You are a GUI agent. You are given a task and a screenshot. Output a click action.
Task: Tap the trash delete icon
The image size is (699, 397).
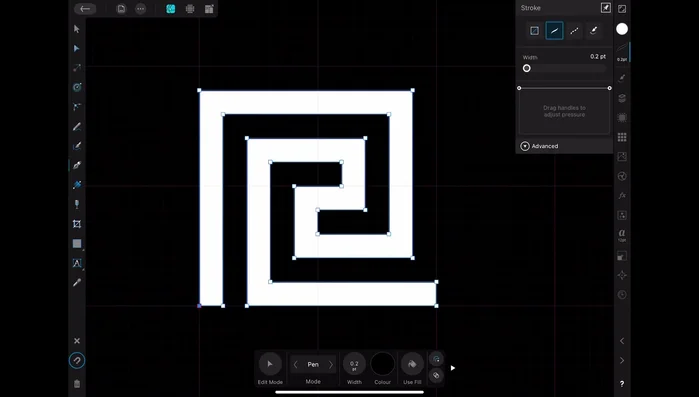[x=77, y=384]
